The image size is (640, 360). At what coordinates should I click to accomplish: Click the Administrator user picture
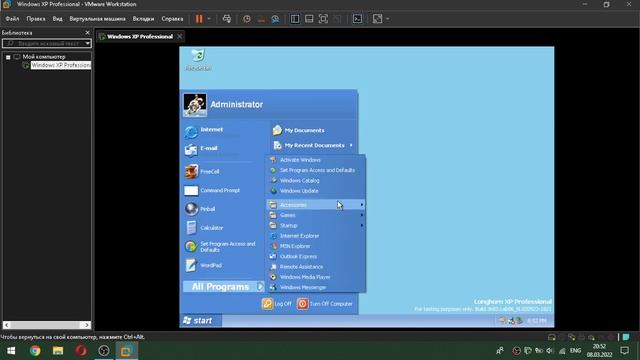195,104
